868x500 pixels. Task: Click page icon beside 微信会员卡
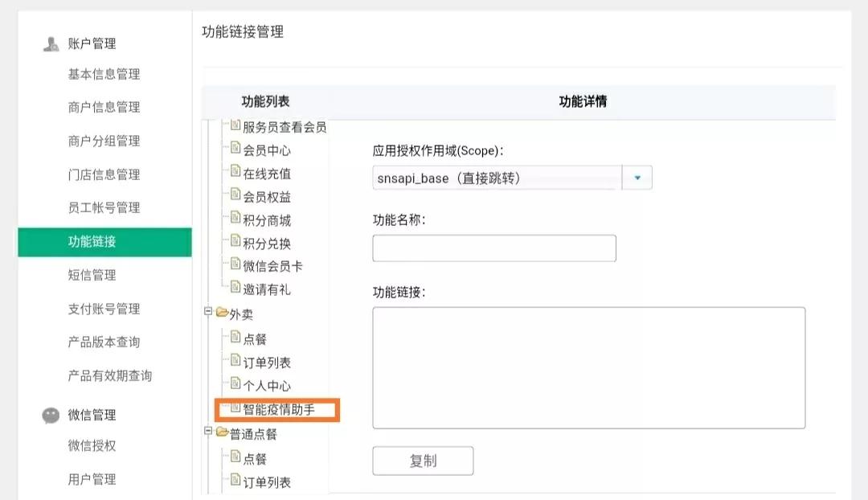235,264
